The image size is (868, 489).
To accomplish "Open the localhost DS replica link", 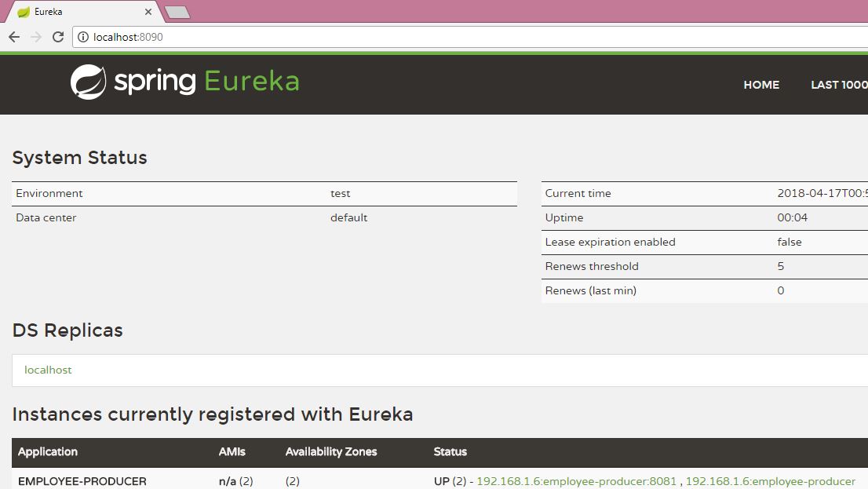I will coord(48,370).
